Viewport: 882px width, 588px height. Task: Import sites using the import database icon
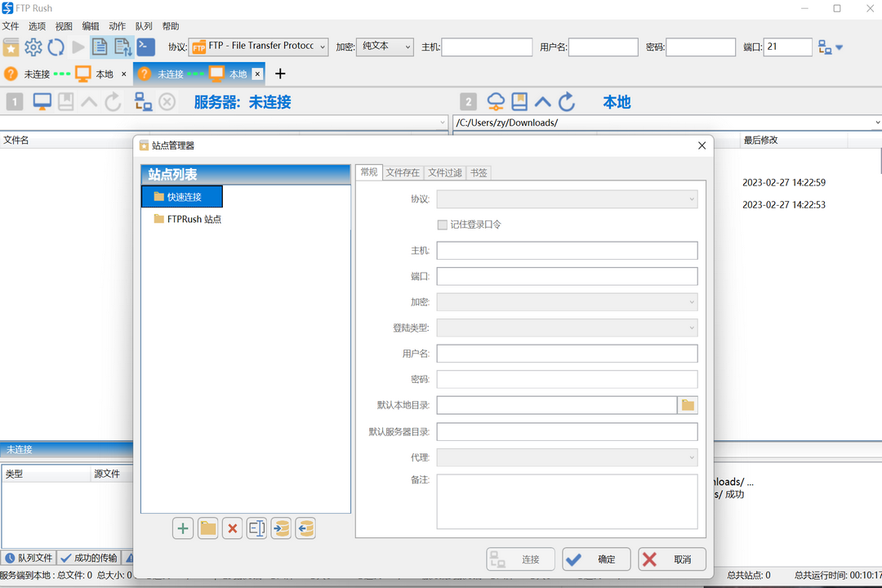pyautogui.click(x=281, y=528)
